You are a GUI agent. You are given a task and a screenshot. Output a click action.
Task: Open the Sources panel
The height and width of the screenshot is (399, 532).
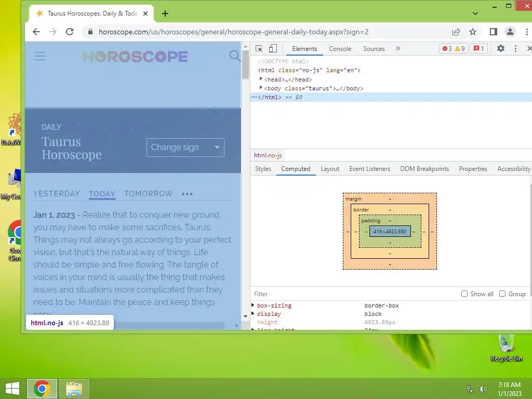point(374,49)
